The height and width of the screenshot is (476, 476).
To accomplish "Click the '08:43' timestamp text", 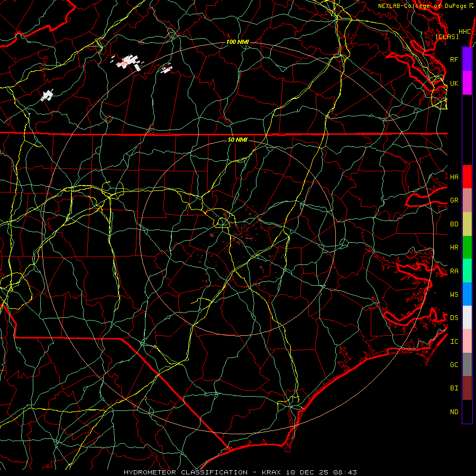I will (344, 472).
